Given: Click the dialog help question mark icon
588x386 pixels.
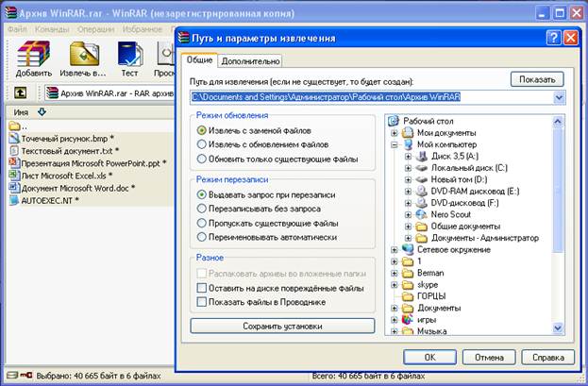Looking at the screenshot, I should click(553, 38).
